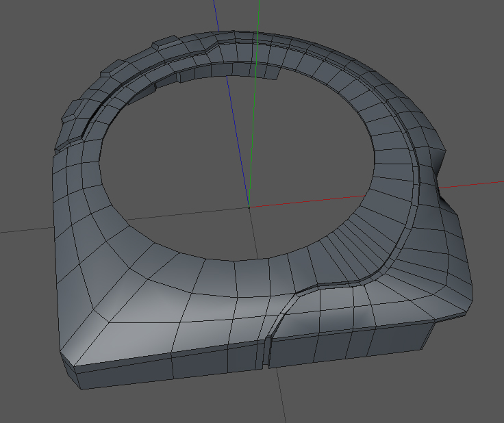Screen dimensions: 504x423
Task: Click the vertical slit on the front face
Action: click(x=266, y=352)
